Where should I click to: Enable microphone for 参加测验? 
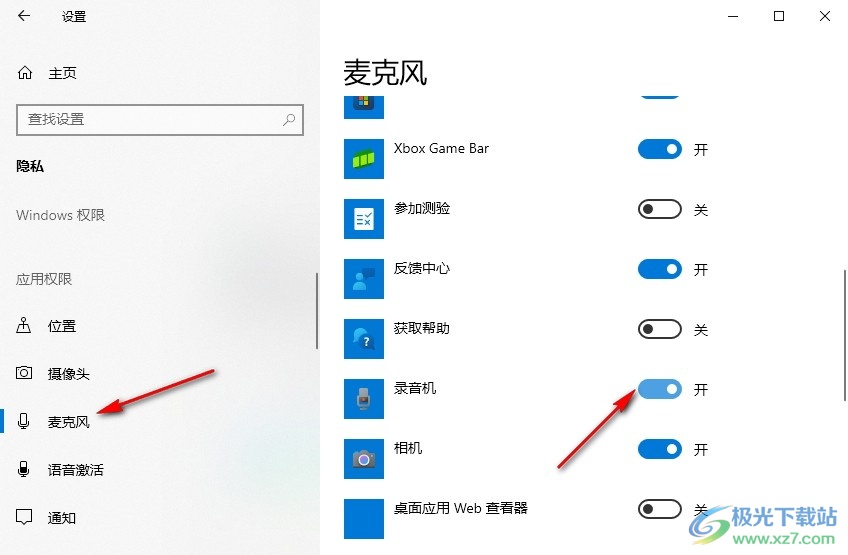coord(660,209)
